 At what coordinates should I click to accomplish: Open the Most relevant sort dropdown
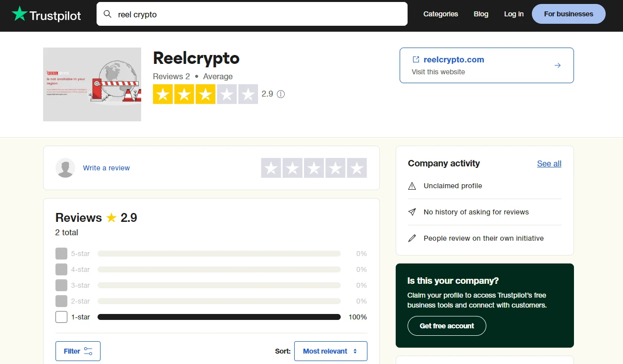click(x=330, y=351)
